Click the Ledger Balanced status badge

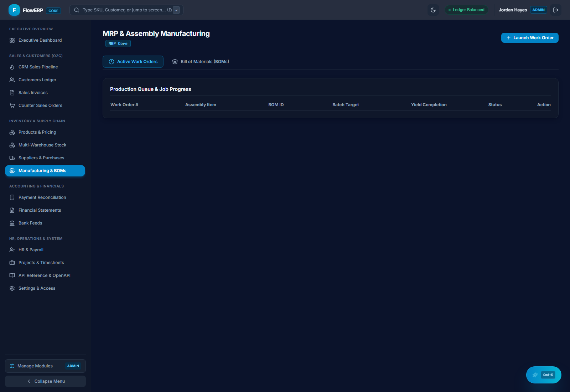tap(466, 10)
